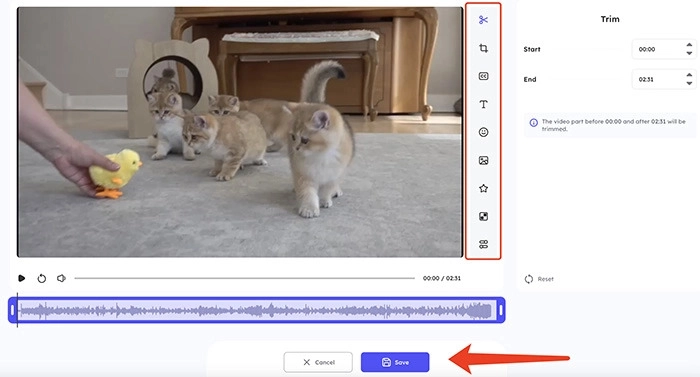The image size is (700, 377).
Task: Open the emoji sticker tool
Action: pyautogui.click(x=483, y=132)
